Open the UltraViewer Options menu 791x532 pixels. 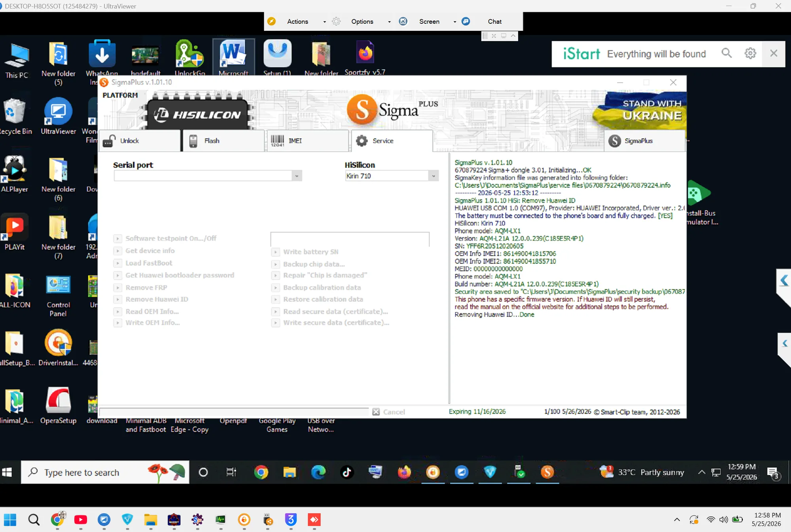tap(362, 21)
